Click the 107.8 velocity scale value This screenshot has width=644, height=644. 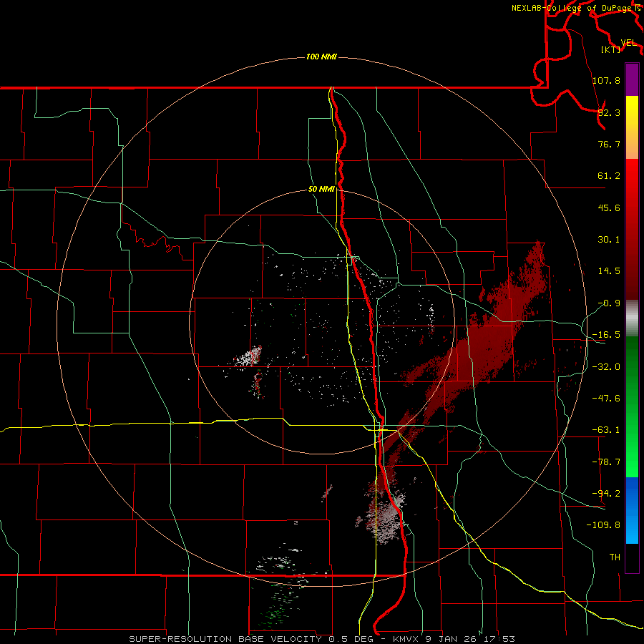[x=606, y=80]
